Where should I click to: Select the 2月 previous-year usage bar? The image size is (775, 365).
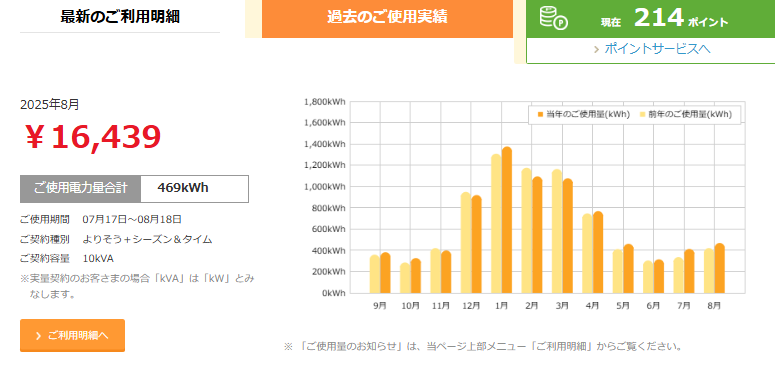tap(526, 230)
